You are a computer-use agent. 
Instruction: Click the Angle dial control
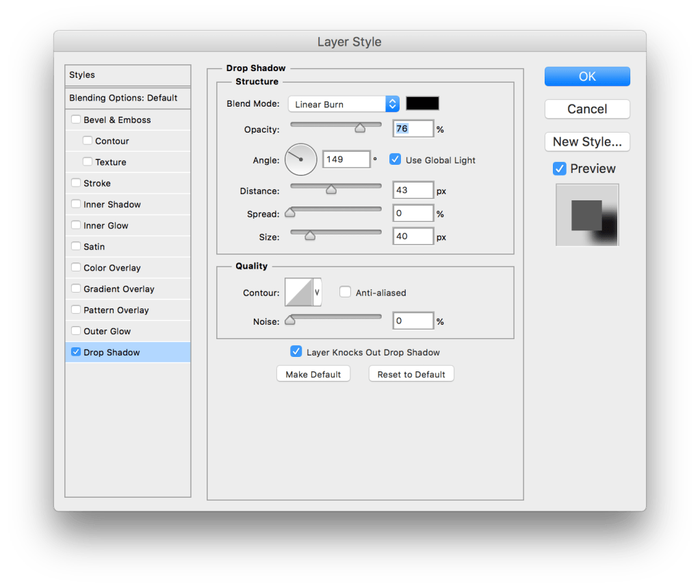pyautogui.click(x=300, y=159)
